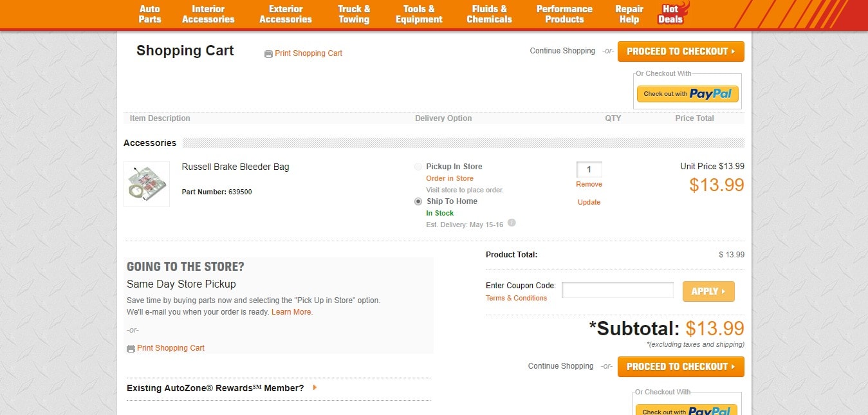Click the coupon code input field

[618, 290]
